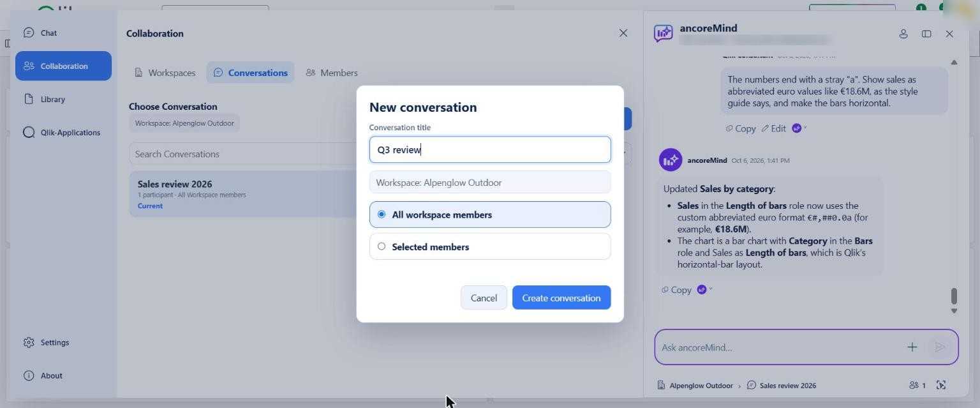Select Collaboration in the left sidebar
This screenshot has height=408, width=980.
[63, 66]
